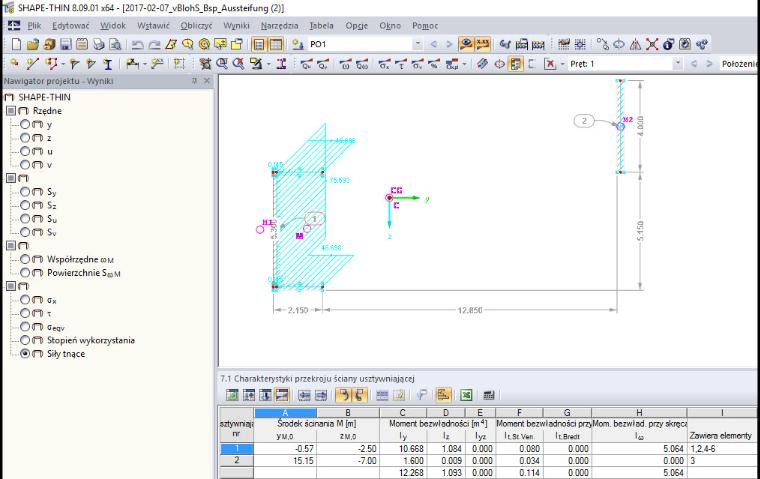This screenshot has height=479, width=760.
Task: Collapse the group containing σx and τ
Action: [11, 286]
